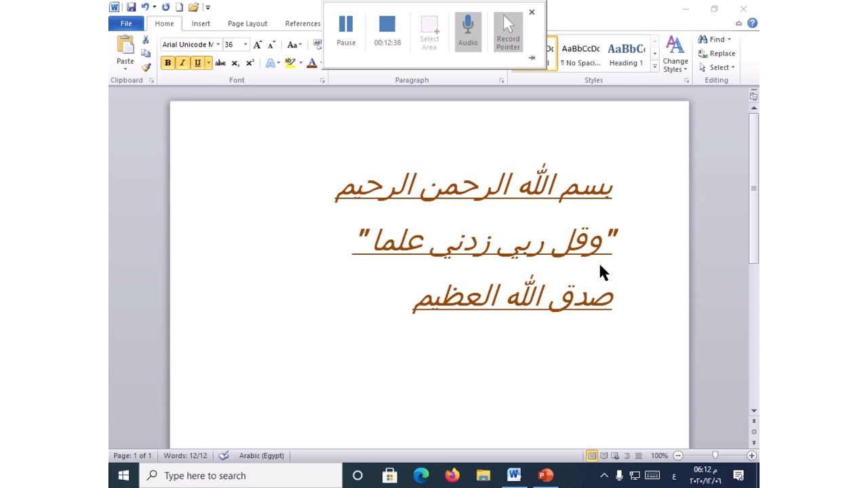Open the Find dropdown arrow
Screen dimensions: 868x488
729,40
